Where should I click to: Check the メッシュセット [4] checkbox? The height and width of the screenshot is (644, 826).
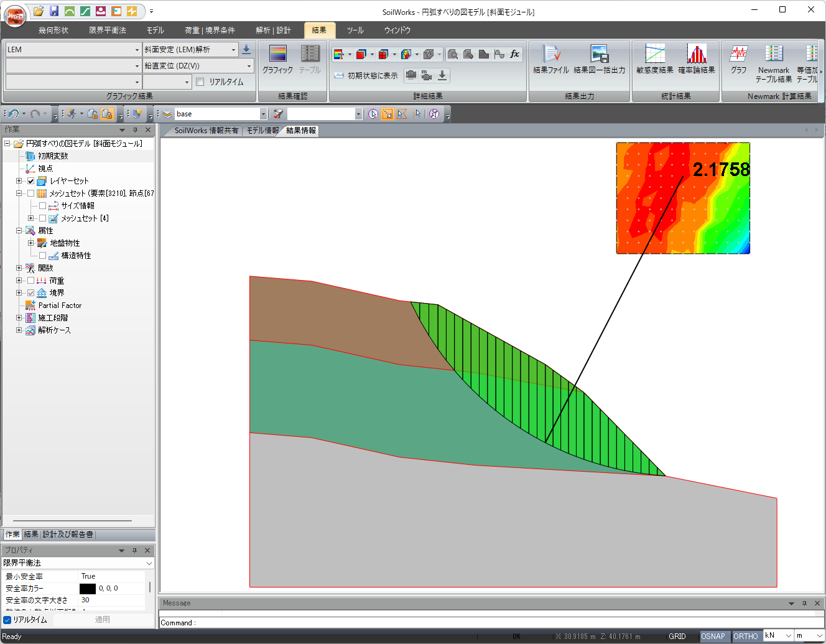pyautogui.click(x=42, y=218)
